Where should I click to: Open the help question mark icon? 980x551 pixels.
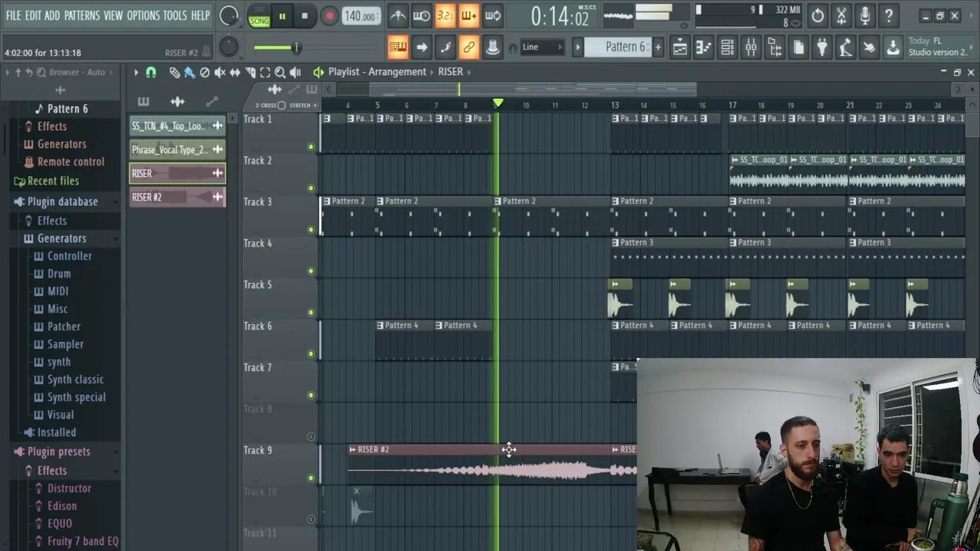[x=889, y=15]
